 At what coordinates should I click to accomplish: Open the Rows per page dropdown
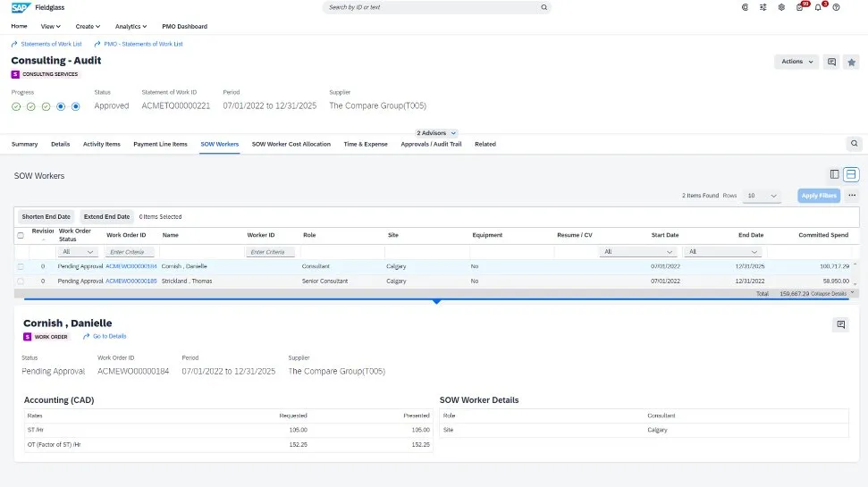[762, 195]
